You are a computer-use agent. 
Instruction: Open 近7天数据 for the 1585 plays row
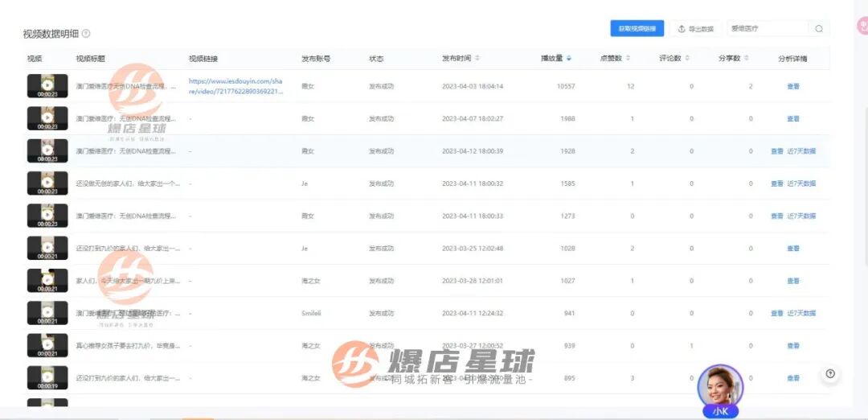(801, 183)
